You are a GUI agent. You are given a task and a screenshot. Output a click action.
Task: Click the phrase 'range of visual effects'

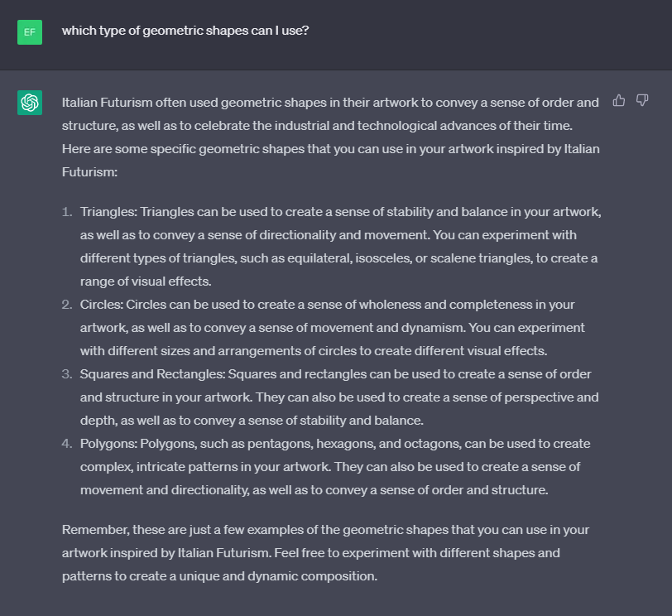click(x=145, y=282)
